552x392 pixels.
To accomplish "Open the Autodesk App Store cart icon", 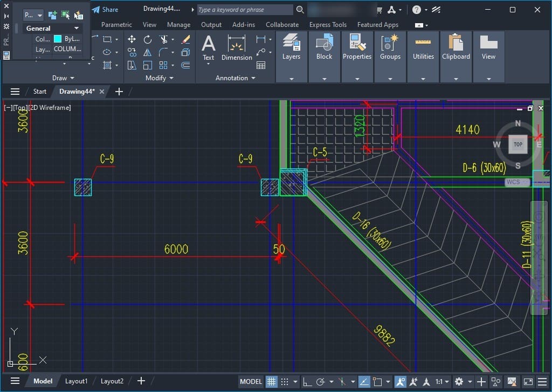I will 379,10.
